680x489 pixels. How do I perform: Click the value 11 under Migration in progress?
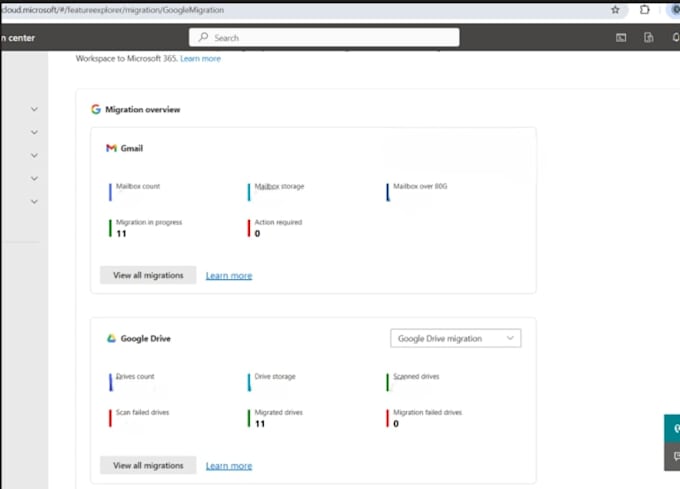point(121,234)
